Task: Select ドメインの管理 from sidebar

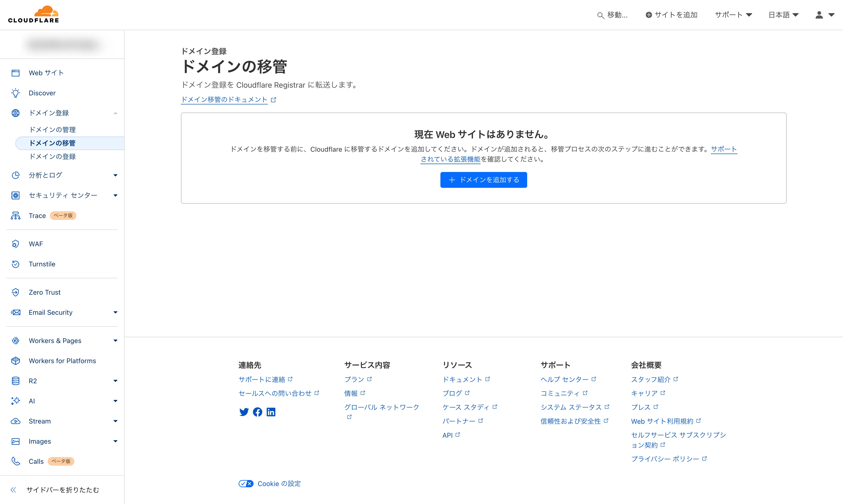Action: (x=53, y=129)
